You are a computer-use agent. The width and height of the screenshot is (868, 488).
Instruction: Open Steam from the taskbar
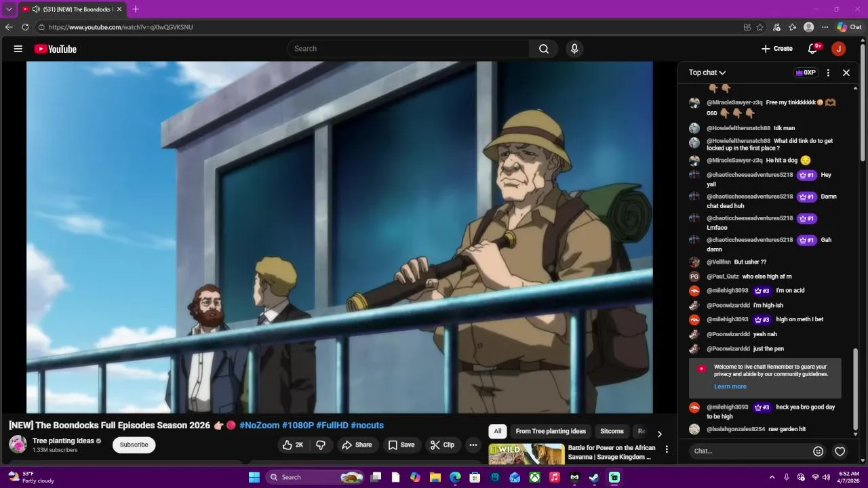594,478
